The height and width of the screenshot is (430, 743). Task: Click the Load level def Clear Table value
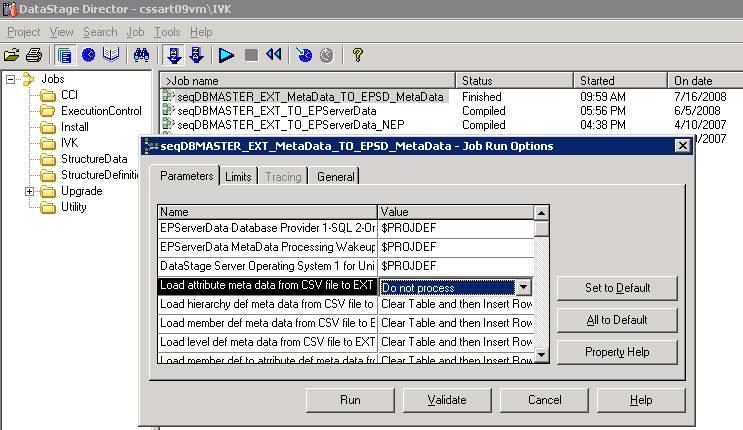(x=456, y=342)
